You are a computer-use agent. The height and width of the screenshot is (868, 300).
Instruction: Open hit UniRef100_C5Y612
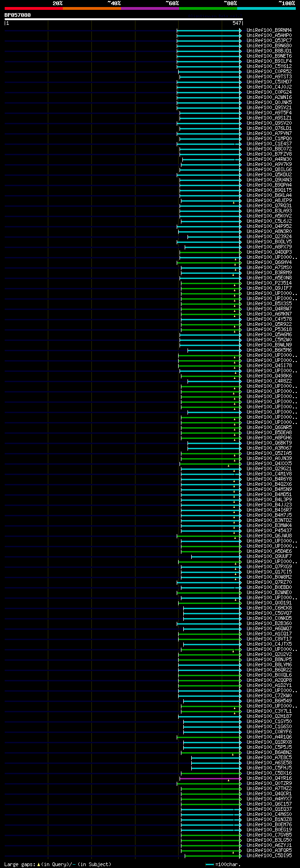pyautogui.click(x=269, y=66)
